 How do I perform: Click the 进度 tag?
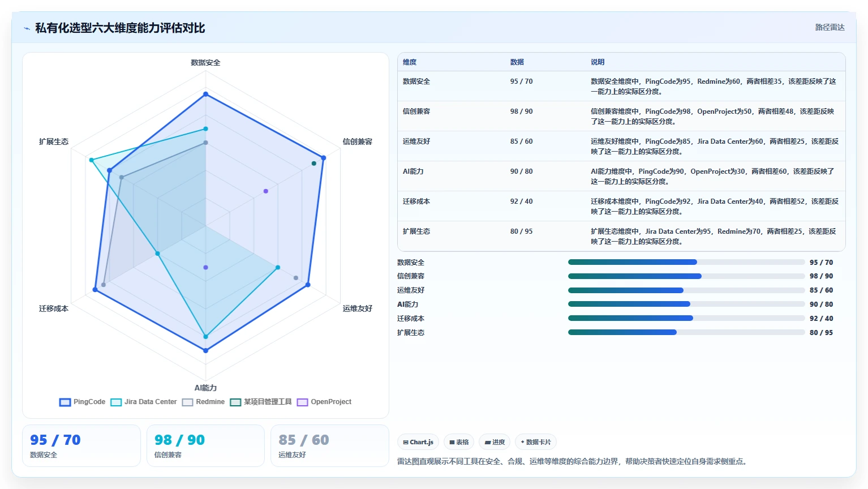coord(495,442)
